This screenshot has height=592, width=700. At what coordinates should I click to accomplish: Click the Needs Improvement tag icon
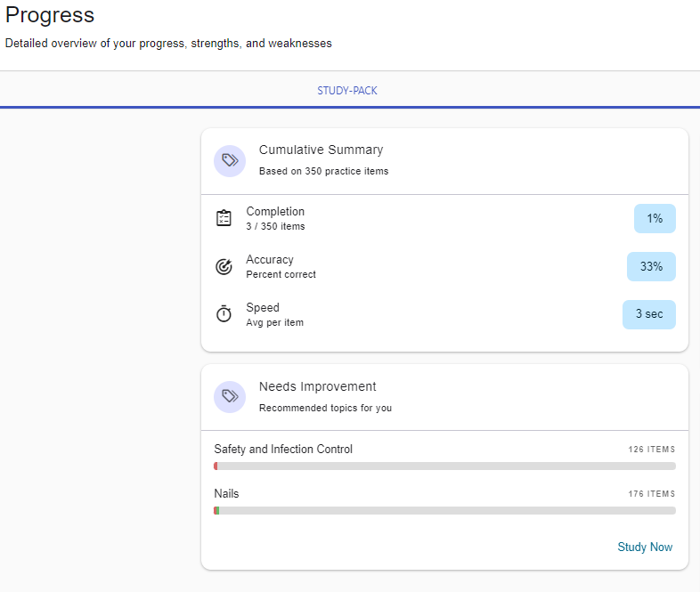230,397
